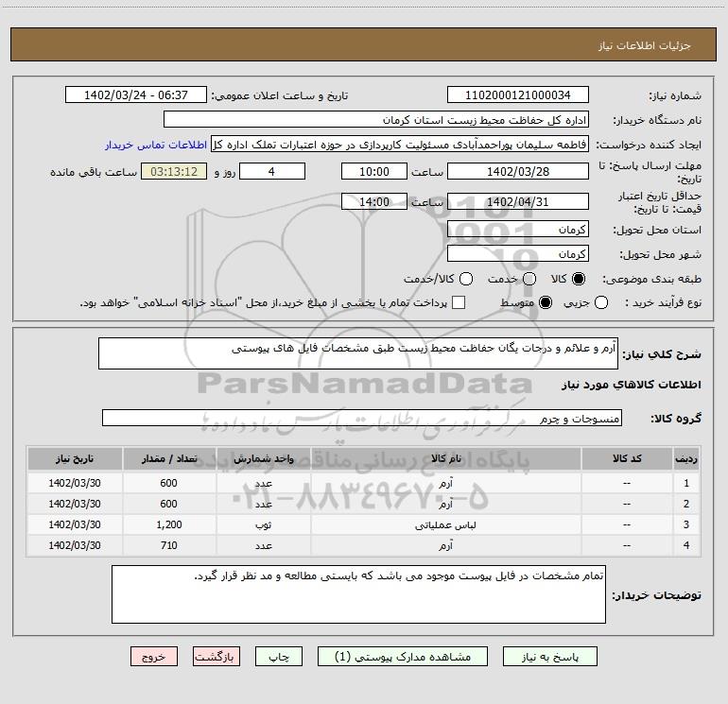Click آرم item name in row 1
The height and width of the screenshot is (704, 728).
445,483
